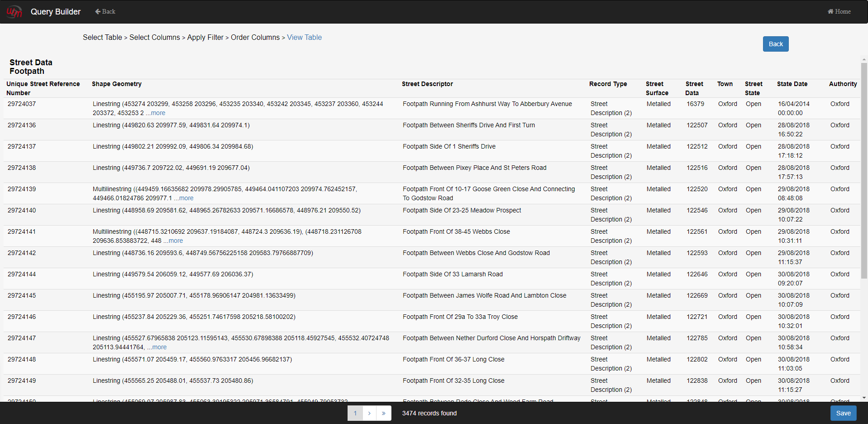Expand full geometry for record 29724139
This screenshot has height=424, width=868.
186,198
